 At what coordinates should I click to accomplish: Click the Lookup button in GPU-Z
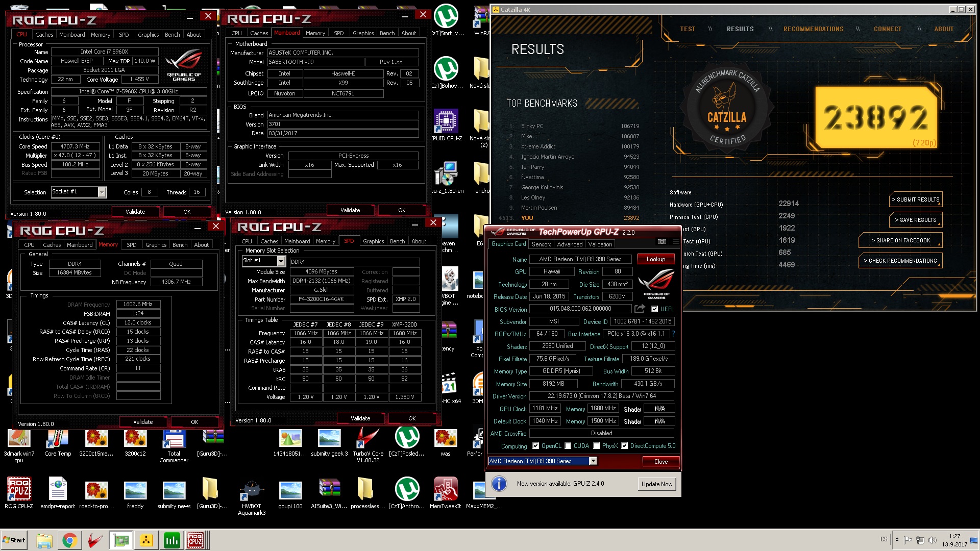(x=656, y=259)
